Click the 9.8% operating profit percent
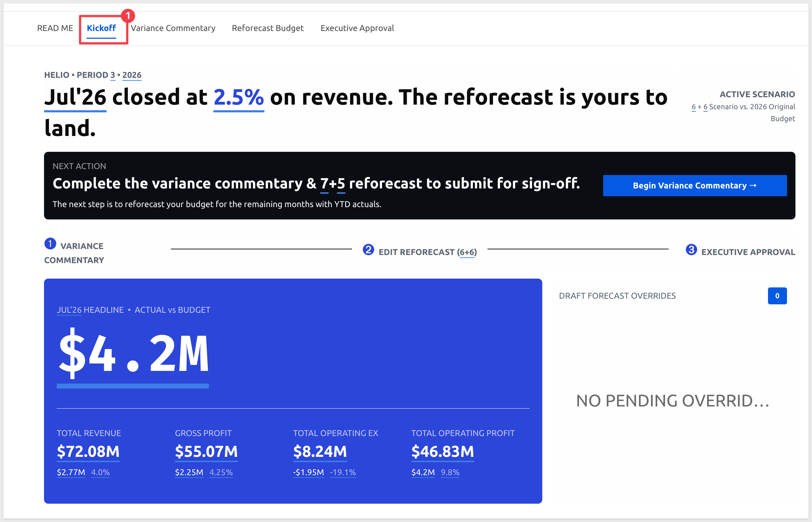 pyautogui.click(x=450, y=472)
